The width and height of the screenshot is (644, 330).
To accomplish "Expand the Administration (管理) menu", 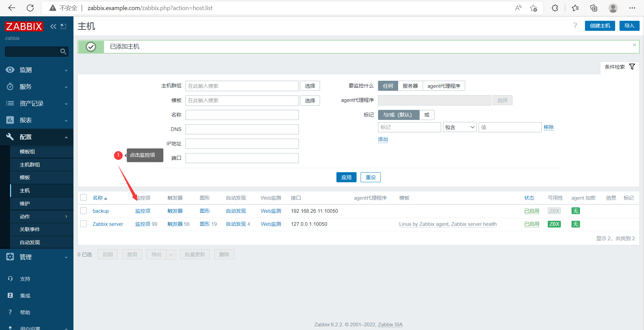I will [x=37, y=257].
